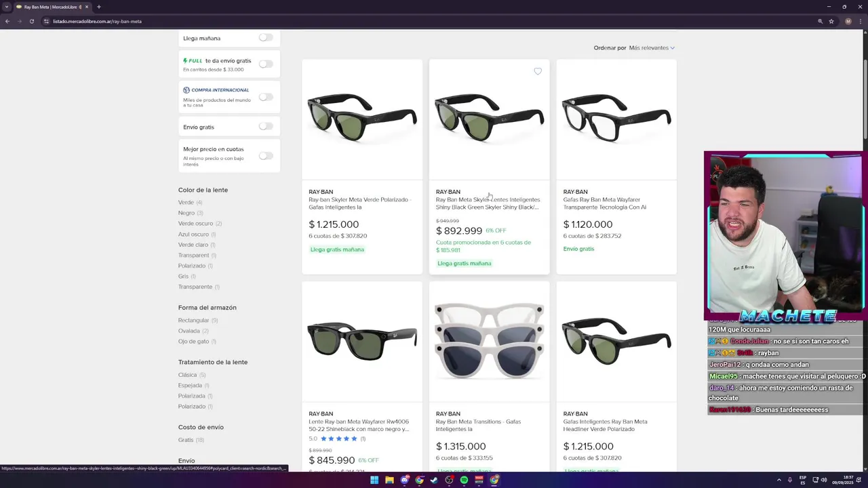The height and width of the screenshot is (488, 868).
Task: Open Spotify from the taskbar
Action: coord(464,480)
